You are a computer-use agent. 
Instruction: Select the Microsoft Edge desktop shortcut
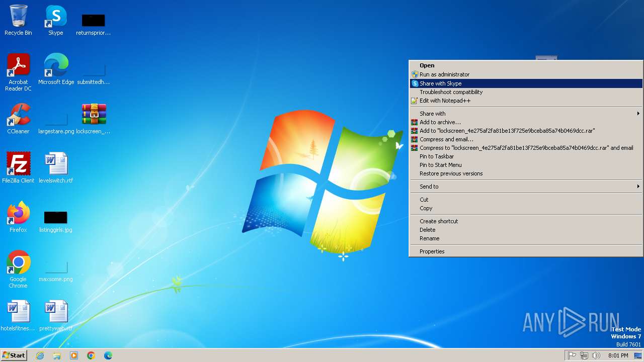coord(56,69)
